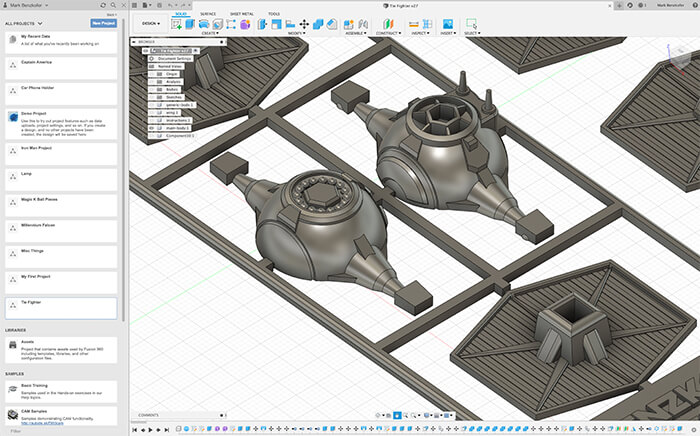The height and width of the screenshot is (436, 700).
Task: Switch to the TOOLS tab
Action: tap(274, 14)
